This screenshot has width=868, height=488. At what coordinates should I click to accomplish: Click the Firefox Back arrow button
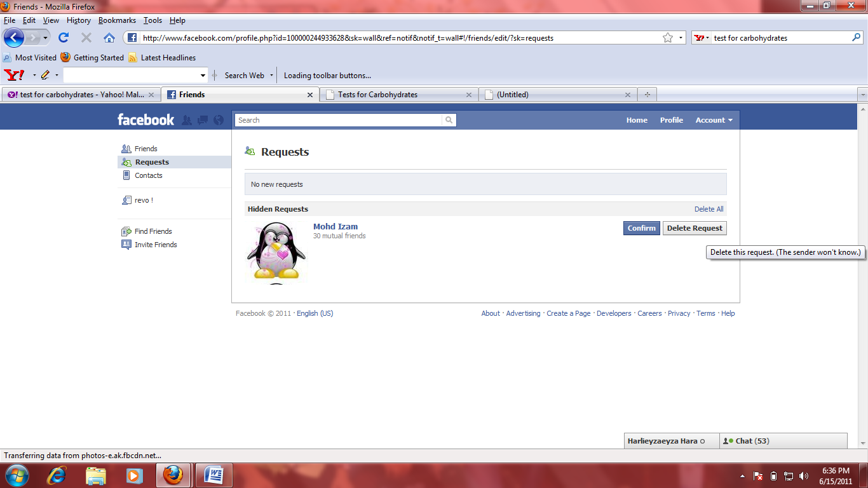pyautogui.click(x=13, y=37)
